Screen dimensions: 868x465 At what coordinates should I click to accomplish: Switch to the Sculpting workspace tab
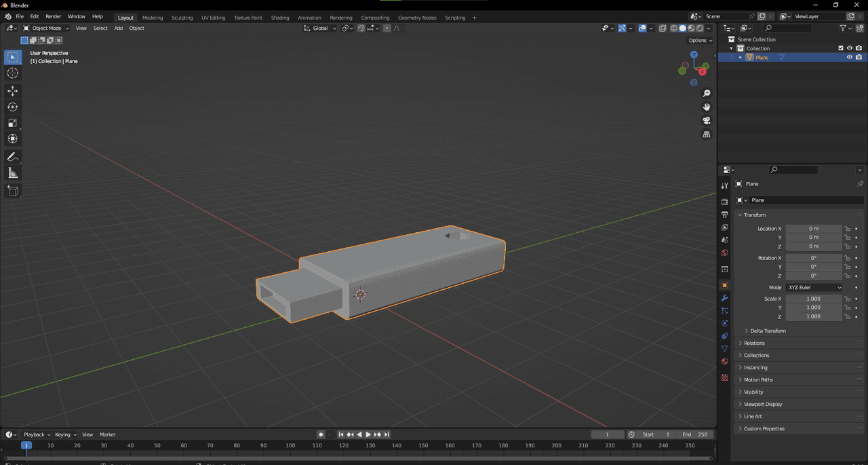[182, 18]
